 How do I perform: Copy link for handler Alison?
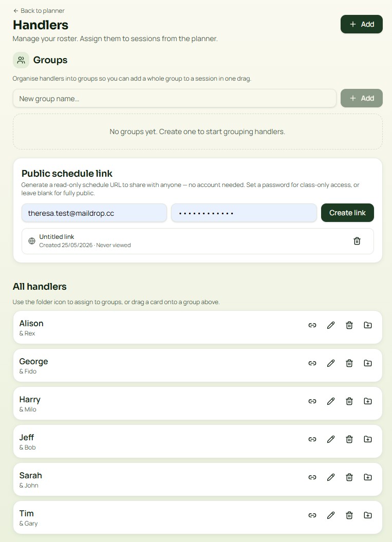tap(312, 325)
